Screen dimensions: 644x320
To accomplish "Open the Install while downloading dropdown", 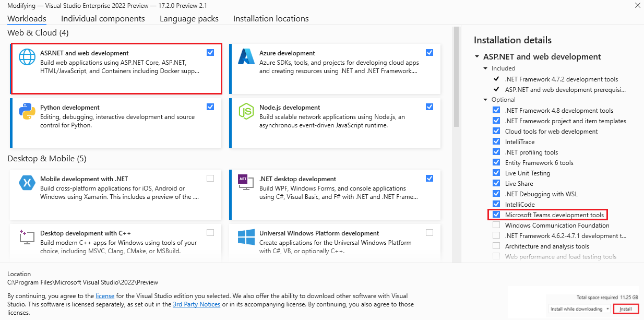I will [580, 309].
